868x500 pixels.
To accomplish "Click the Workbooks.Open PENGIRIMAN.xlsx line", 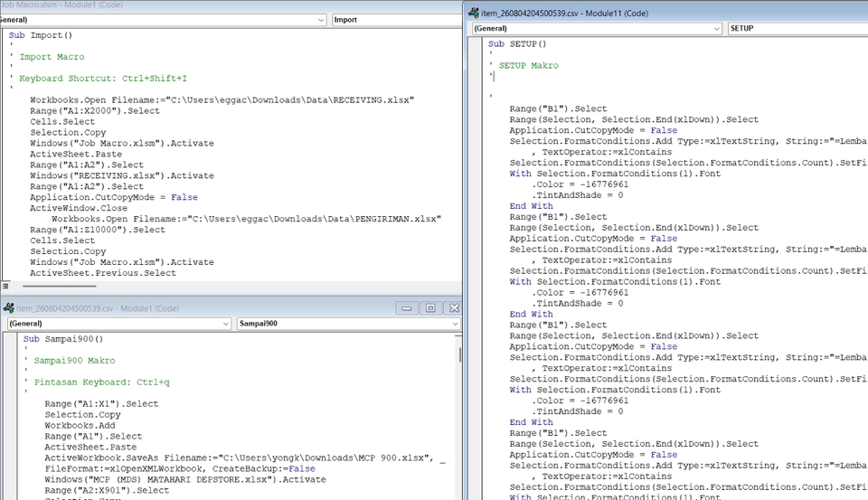I will pos(246,219).
